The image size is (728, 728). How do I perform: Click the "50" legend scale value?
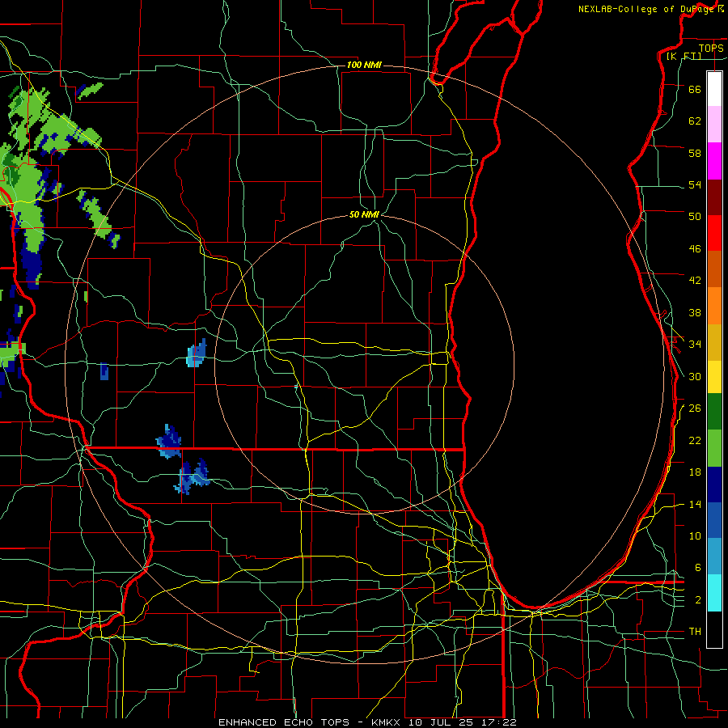click(x=695, y=216)
